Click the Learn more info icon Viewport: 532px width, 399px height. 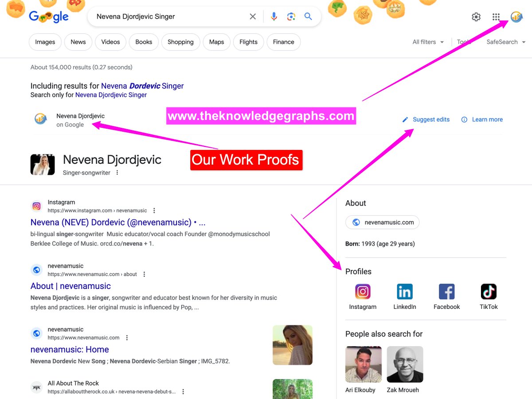pyautogui.click(x=464, y=120)
